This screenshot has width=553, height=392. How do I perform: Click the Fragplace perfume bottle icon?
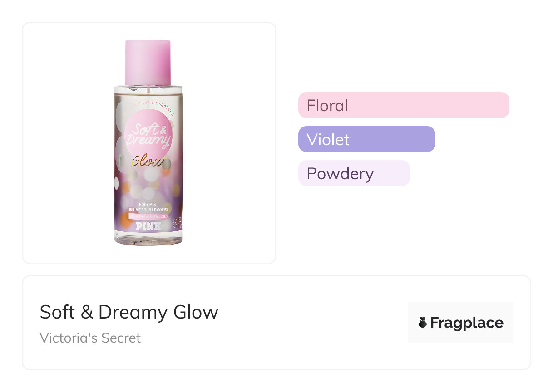[x=423, y=323]
